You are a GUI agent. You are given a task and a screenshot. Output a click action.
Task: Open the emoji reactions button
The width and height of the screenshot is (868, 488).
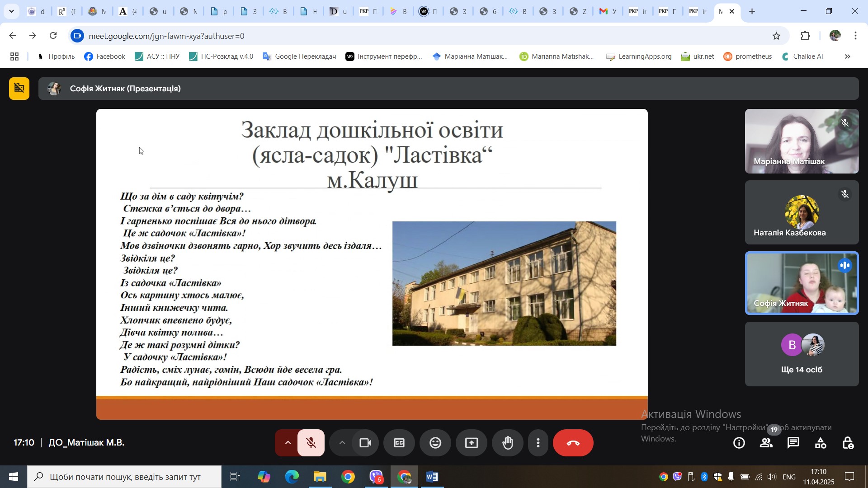tap(435, 443)
